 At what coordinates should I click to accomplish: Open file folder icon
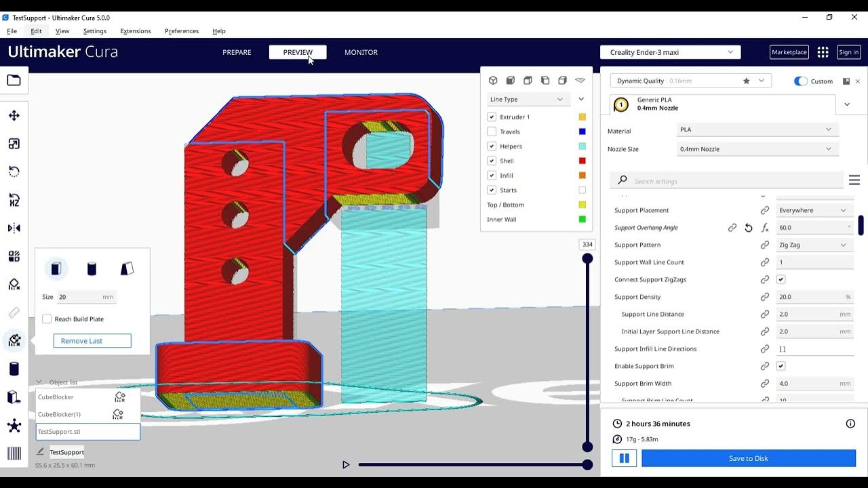14,80
